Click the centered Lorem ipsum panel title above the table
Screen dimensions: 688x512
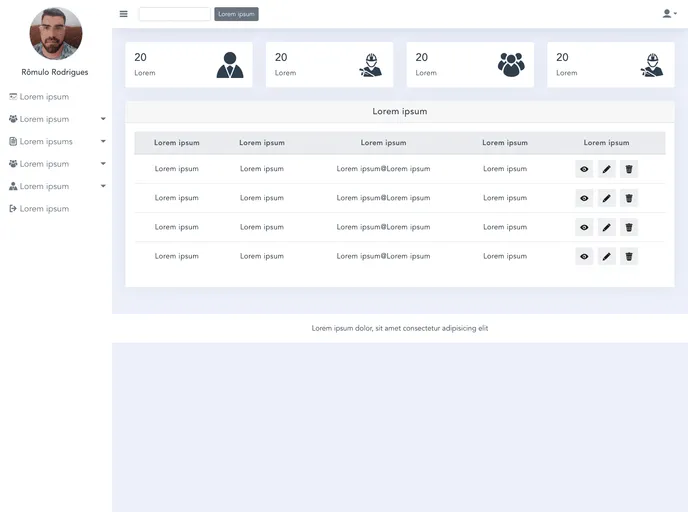click(400, 111)
